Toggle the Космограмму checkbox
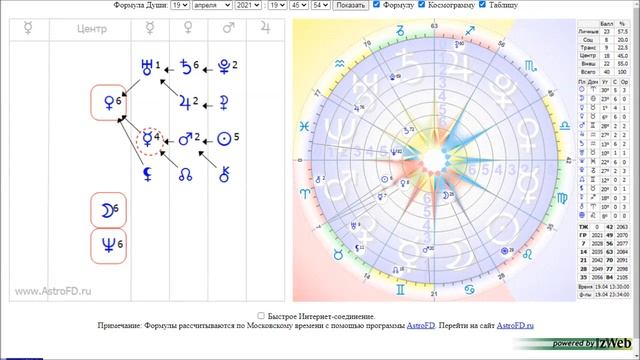 (422, 4)
